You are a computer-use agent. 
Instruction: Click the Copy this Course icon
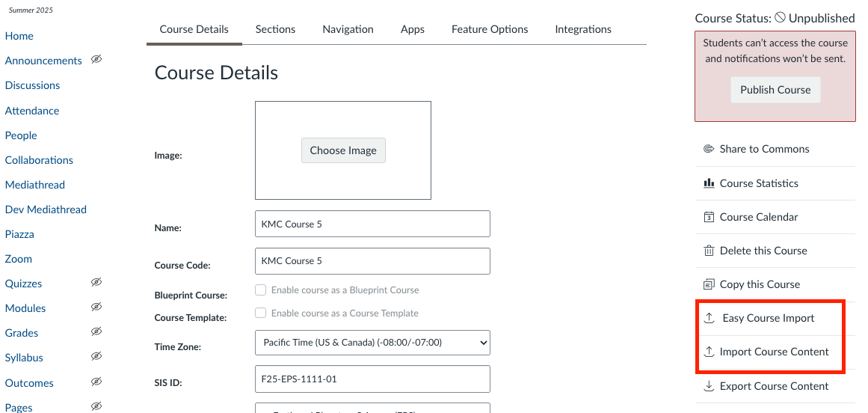click(709, 284)
